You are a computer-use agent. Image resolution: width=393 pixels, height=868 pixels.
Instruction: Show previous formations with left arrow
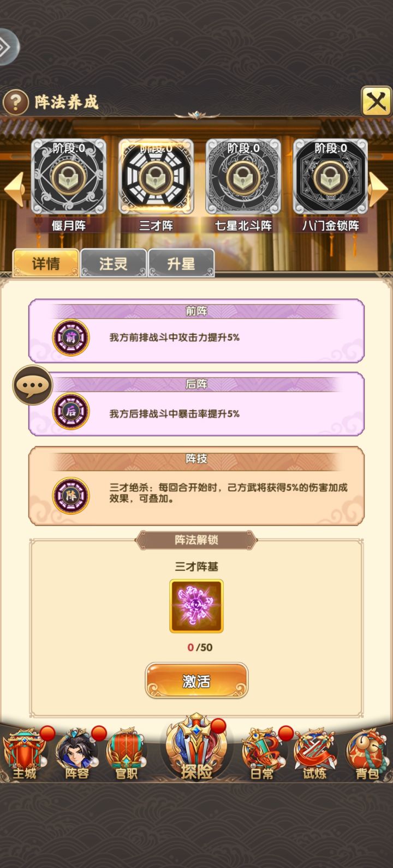[x=14, y=188]
